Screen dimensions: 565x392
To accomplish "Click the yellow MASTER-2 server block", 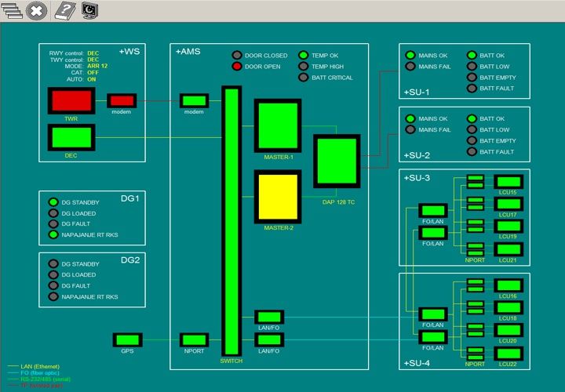I will click(278, 196).
